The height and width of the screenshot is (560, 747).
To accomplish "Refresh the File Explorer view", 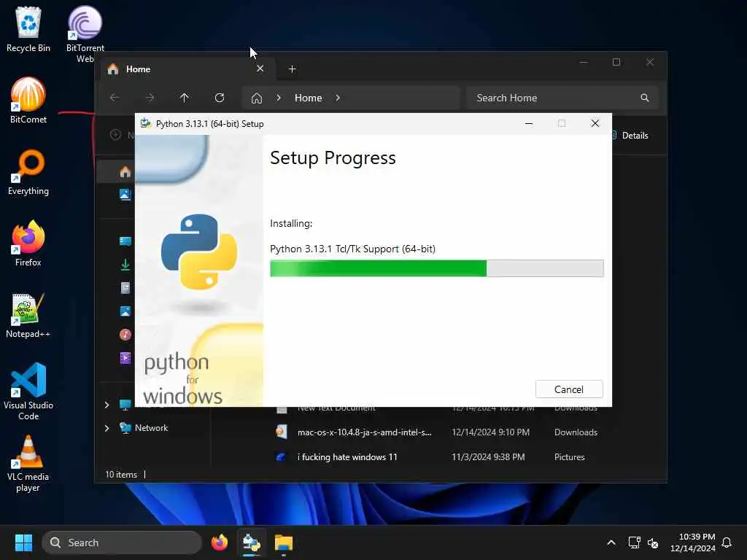I will click(220, 98).
